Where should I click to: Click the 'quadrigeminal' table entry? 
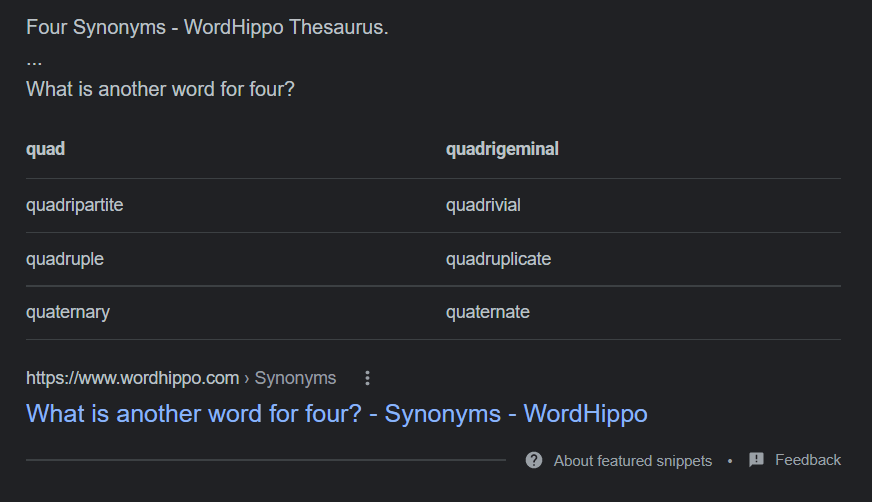[502, 149]
